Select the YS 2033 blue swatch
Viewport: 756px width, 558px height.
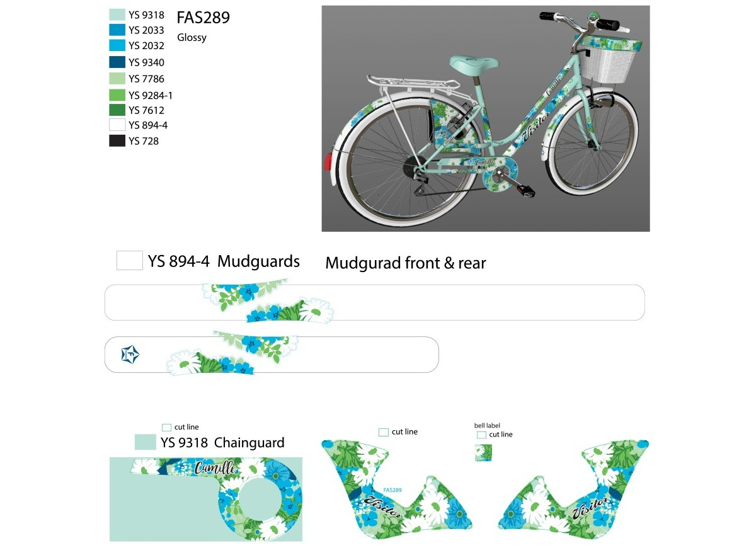(117, 30)
